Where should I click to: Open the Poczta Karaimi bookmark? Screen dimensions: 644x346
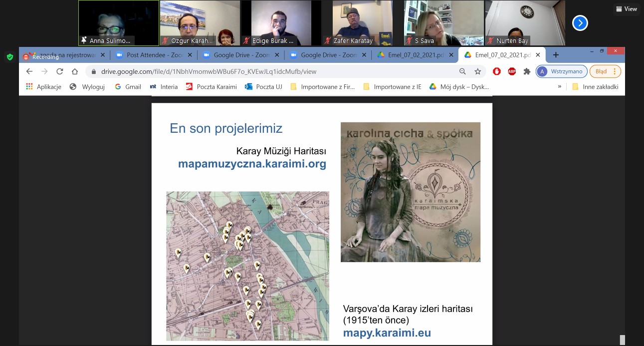coord(211,86)
